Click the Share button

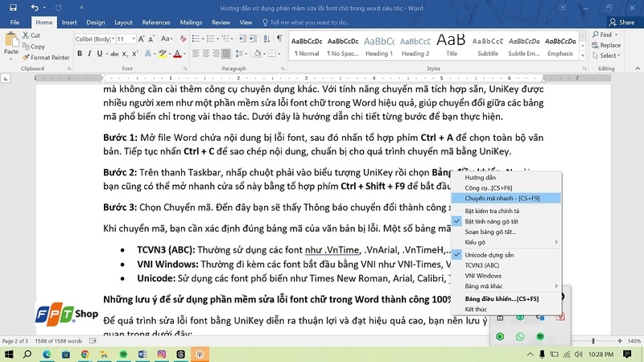tap(621, 23)
